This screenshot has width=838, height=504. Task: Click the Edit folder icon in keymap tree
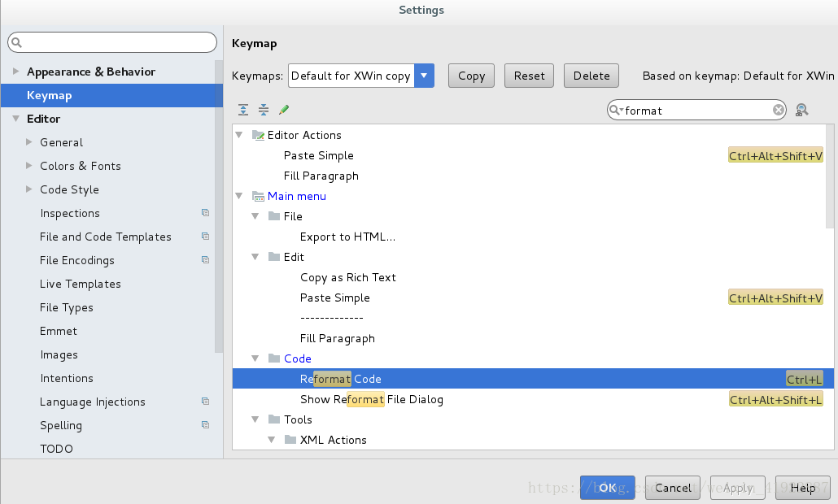pyautogui.click(x=274, y=256)
